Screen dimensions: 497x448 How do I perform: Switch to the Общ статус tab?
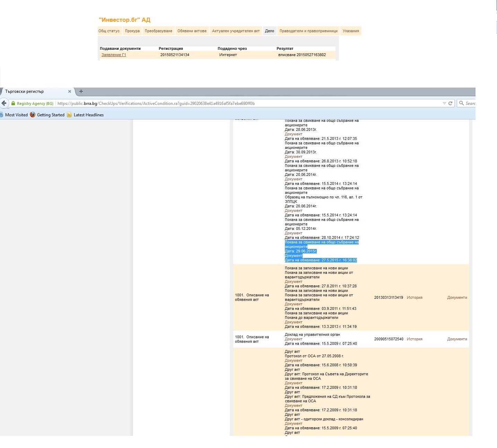109,31
